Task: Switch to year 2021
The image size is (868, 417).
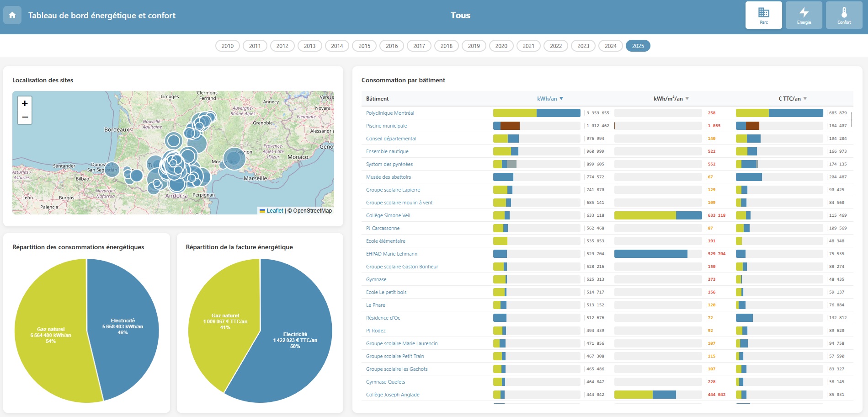Action: point(528,46)
